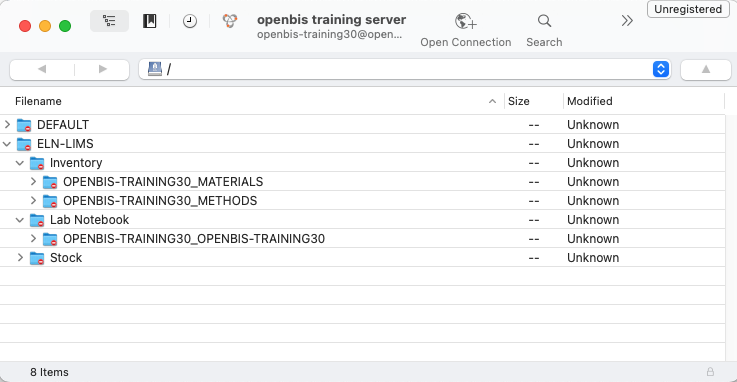This screenshot has width=737, height=382.
Task: Show the connection history view
Action: click(190, 21)
